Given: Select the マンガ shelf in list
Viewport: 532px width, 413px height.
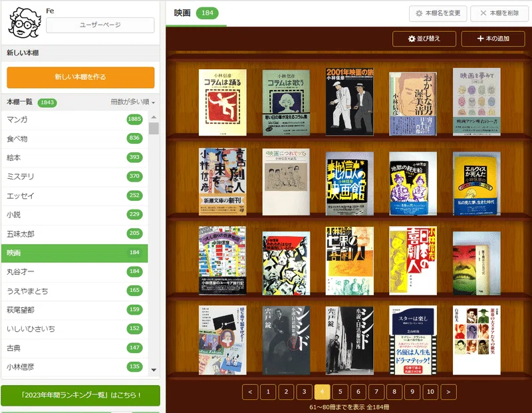Looking at the screenshot, I should [74, 120].
